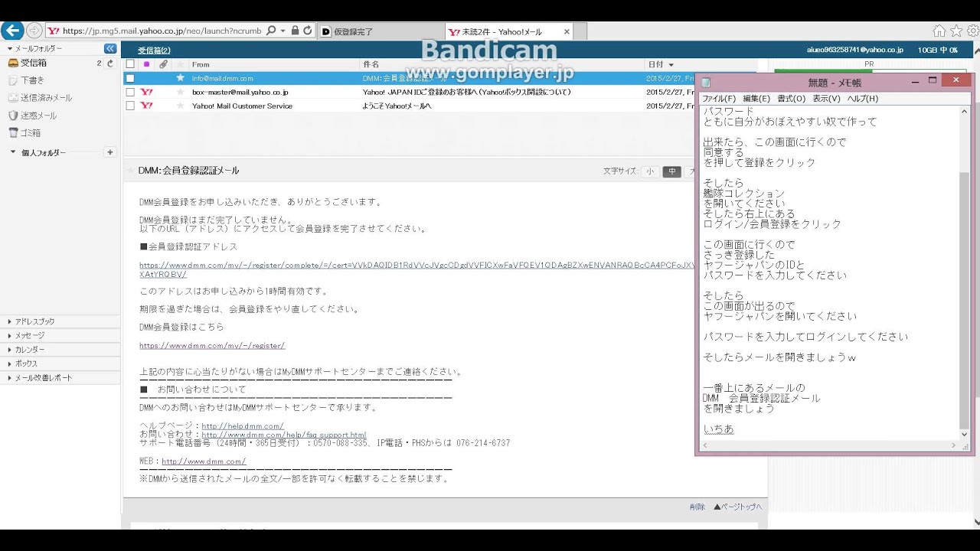Click the purple unread-status column icon
This screenshot has height=551, width=980.
146,64
